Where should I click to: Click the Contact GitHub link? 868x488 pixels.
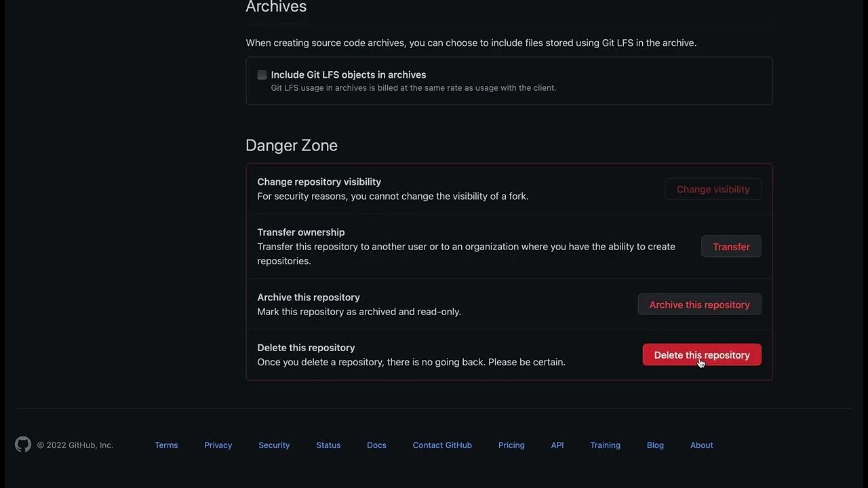point(442,445)
